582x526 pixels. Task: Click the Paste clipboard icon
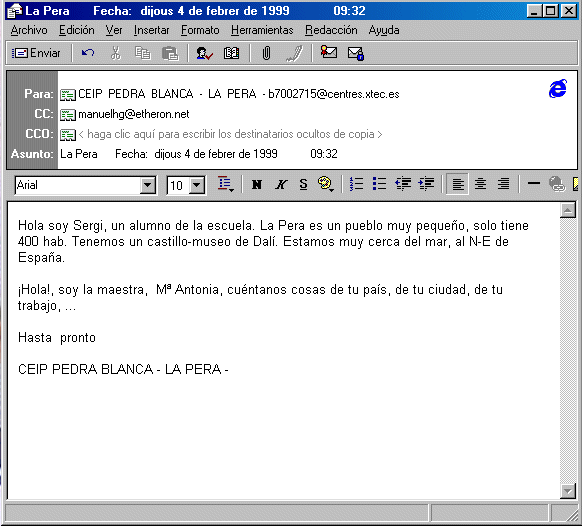coord(170,53)
